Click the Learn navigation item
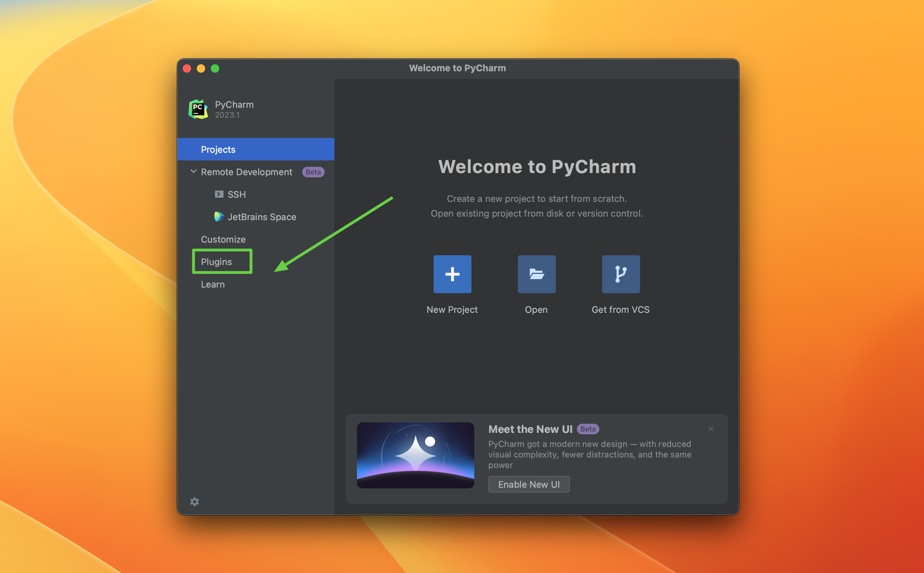The width and height of the screenshot is (924, 573). click(213, 284)
